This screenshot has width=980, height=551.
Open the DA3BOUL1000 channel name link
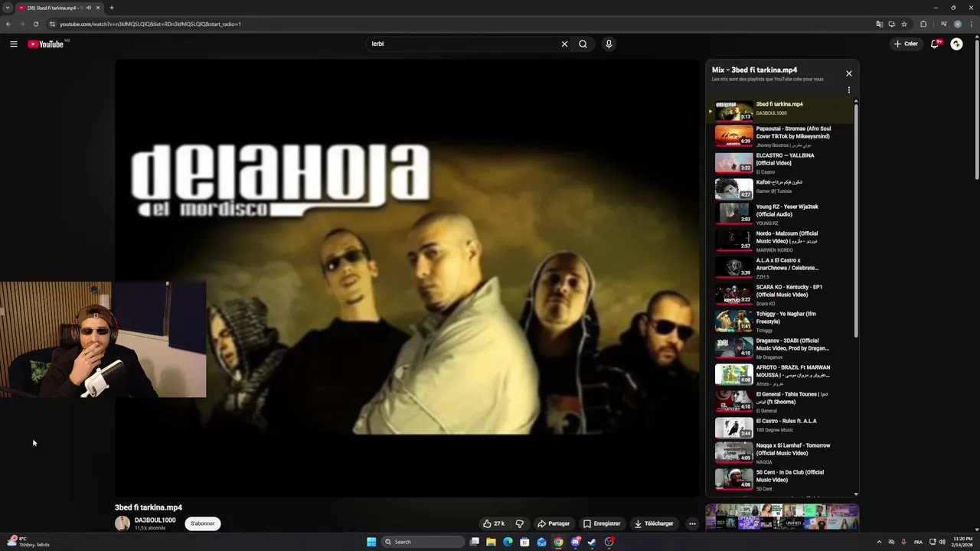point(155,520)
